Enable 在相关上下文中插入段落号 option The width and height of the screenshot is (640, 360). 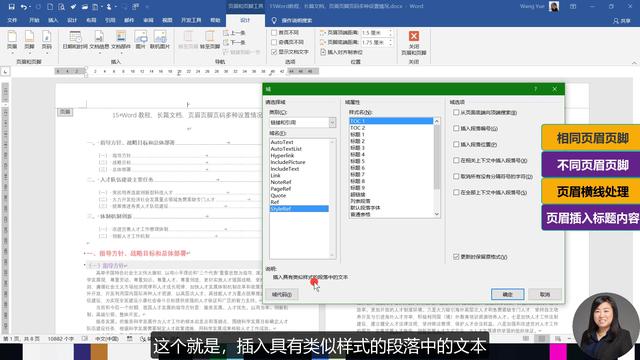point(456,160)
